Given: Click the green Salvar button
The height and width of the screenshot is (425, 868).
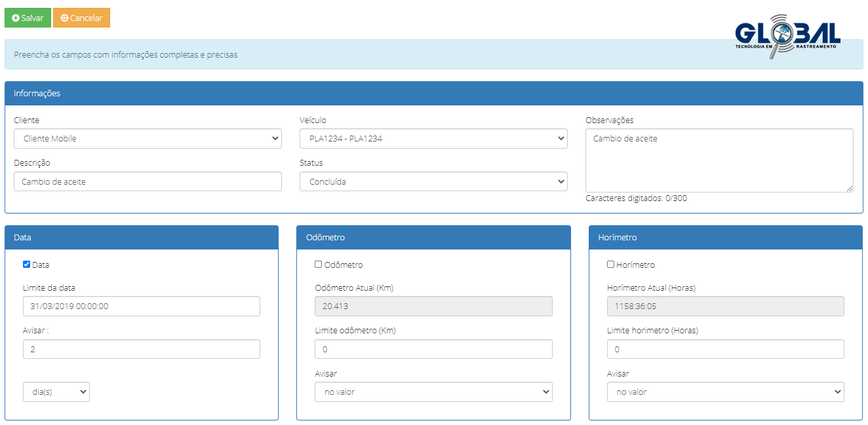Looking at the screenshot, I should pyautogui.click(x=28, y=18).
